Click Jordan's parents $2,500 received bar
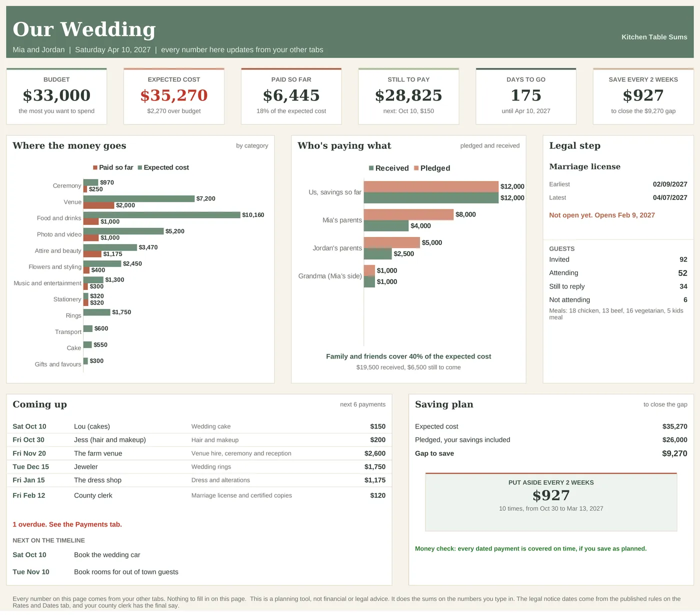This screenshot has height=615, width=700. (x=378, y=254)
